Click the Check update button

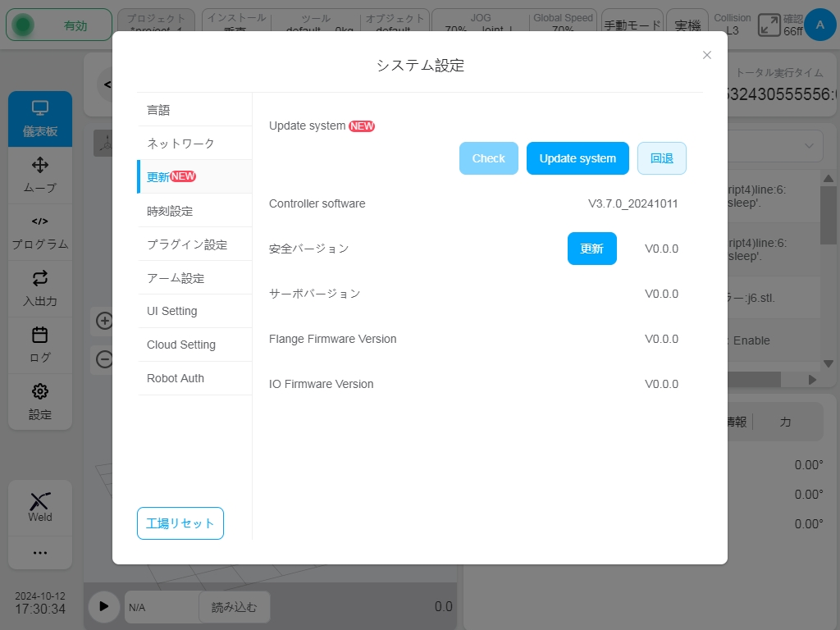click(489, 158)
